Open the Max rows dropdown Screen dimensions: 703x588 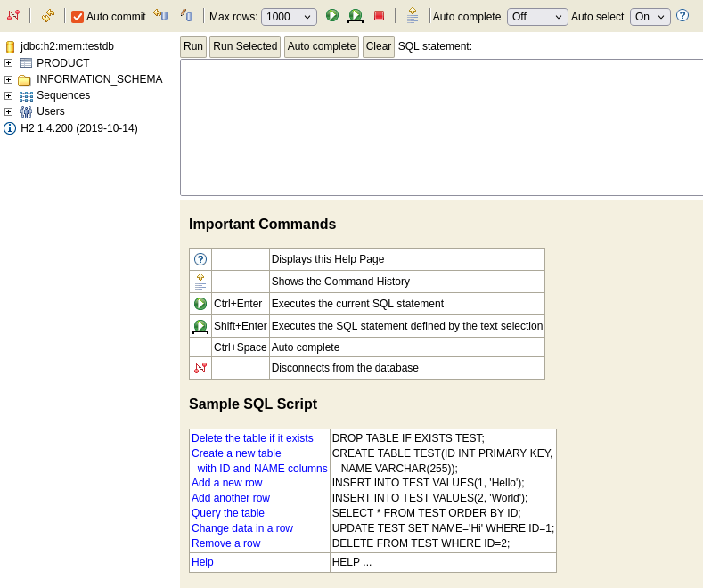[x=289, y=17]
